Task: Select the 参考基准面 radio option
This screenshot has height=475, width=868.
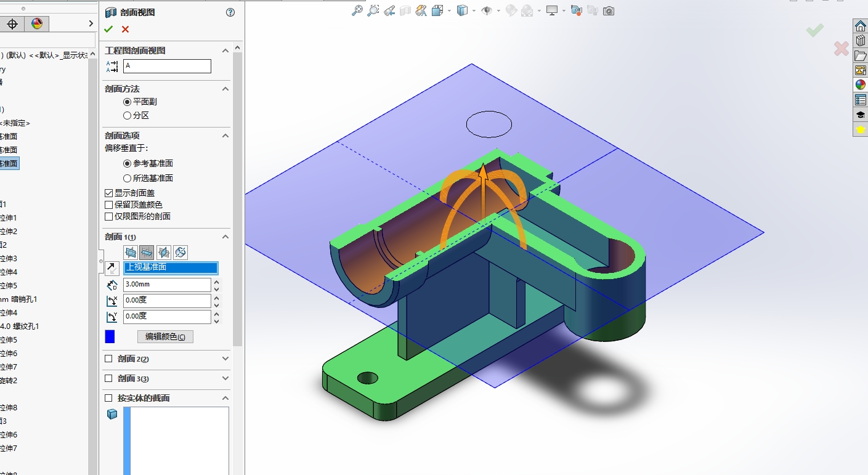Action: click(x=127, y=163)
